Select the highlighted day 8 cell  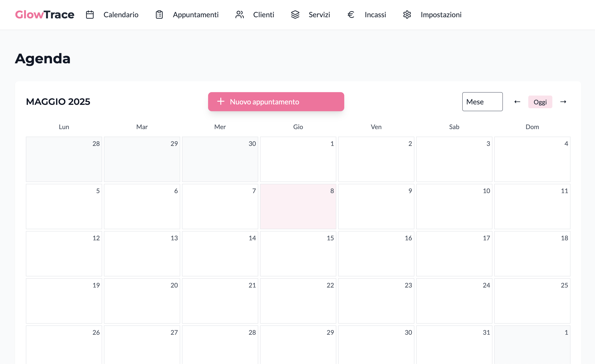(298, 207)
